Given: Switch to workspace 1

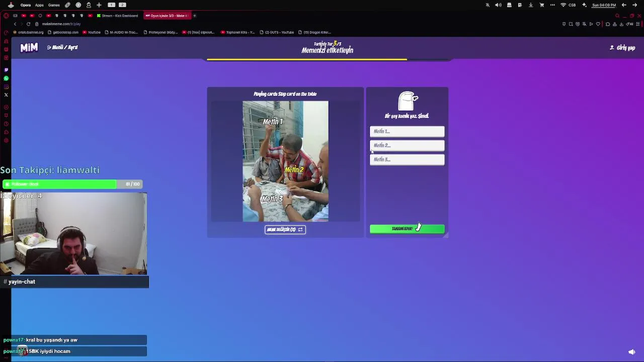Looking at the screenshot, I should point(112,5).
